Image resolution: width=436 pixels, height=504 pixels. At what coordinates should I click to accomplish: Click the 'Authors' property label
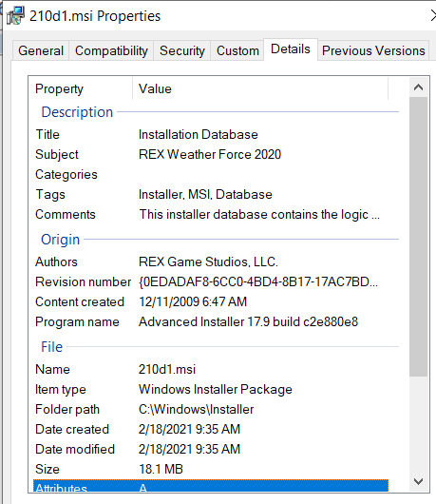[56, 262]
